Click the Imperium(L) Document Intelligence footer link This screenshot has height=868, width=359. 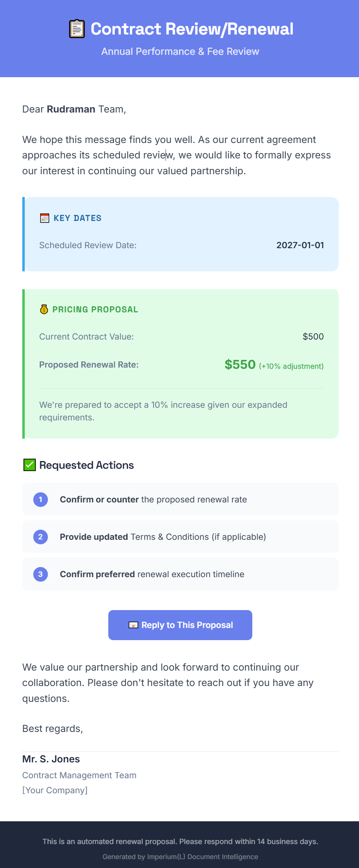(x=180, y=857)
